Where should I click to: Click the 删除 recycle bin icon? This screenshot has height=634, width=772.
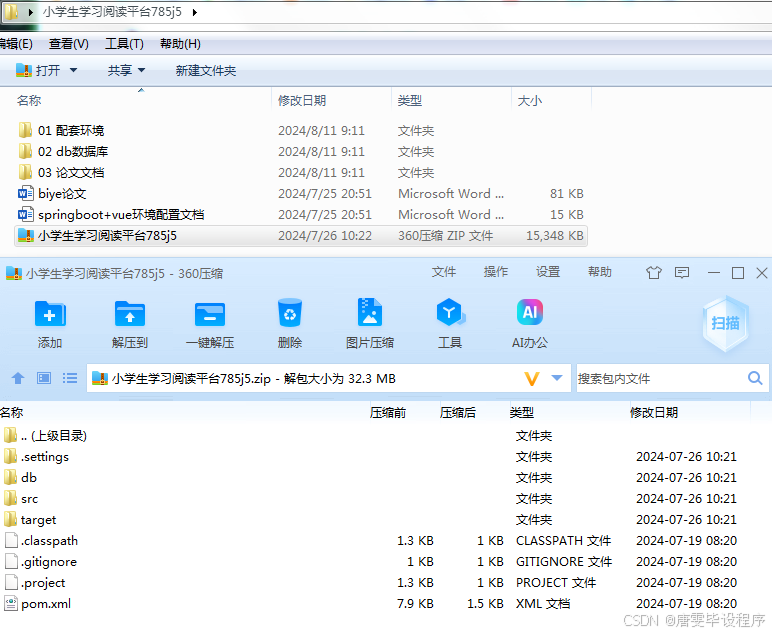(x=290, y=313)
